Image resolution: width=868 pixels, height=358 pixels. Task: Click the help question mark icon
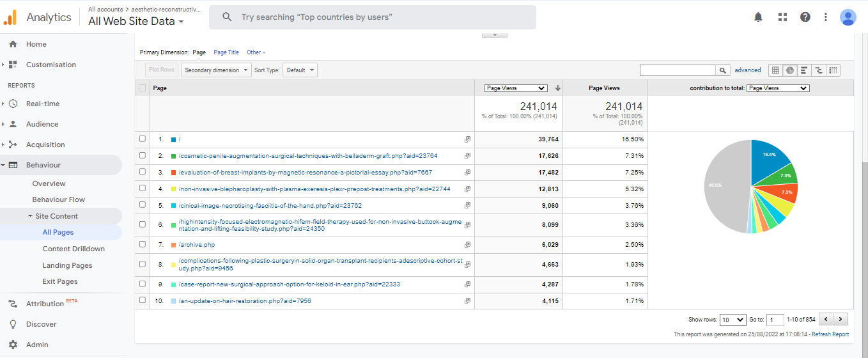tap(805, 17)
